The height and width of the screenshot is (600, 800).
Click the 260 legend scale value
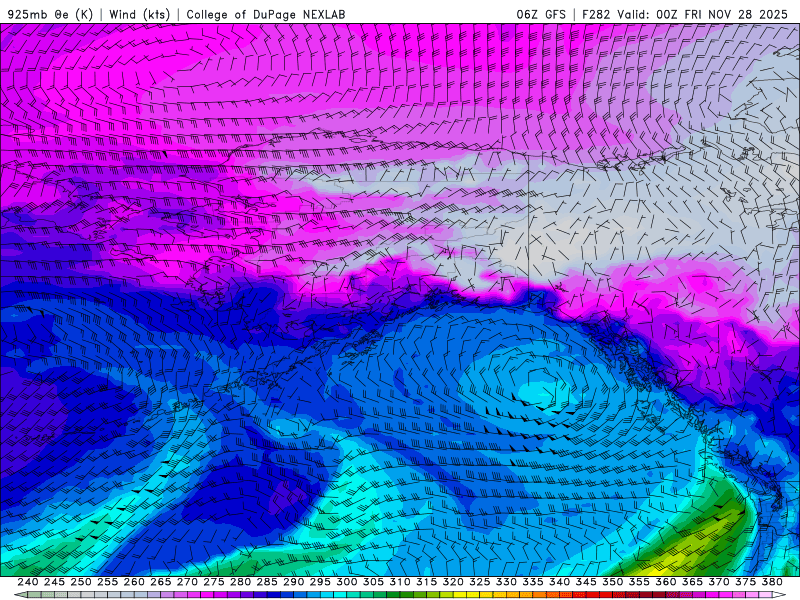click(x=134, y=582)
